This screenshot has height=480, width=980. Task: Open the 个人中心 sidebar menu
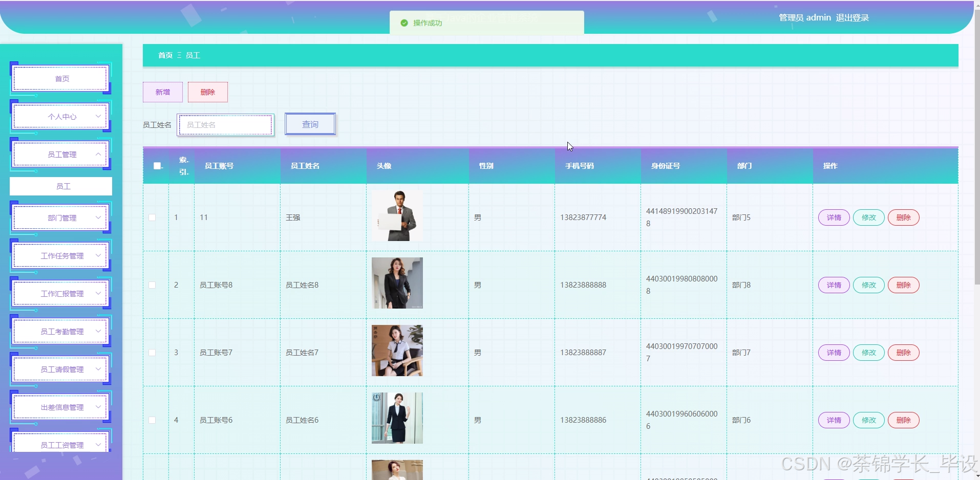(61, 117)
